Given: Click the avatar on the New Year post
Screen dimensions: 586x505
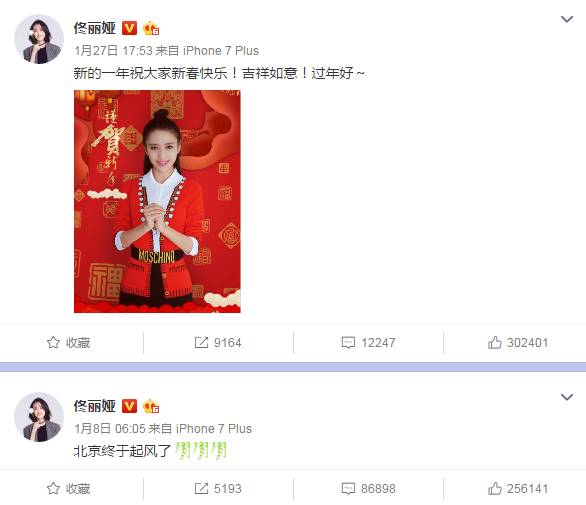Looking at the screenshot, I should coord(39,39).
